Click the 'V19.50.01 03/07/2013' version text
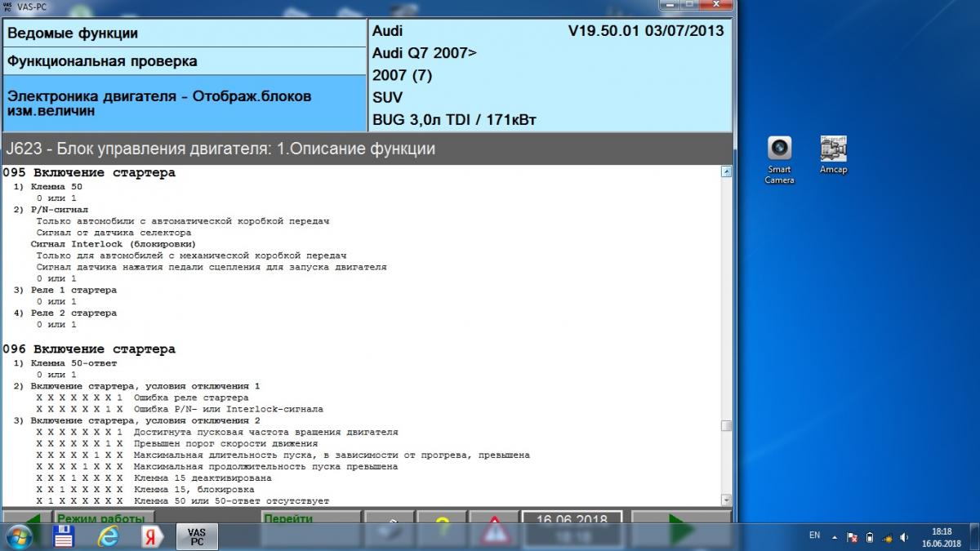Screen dimensions: 980x551 645,31
